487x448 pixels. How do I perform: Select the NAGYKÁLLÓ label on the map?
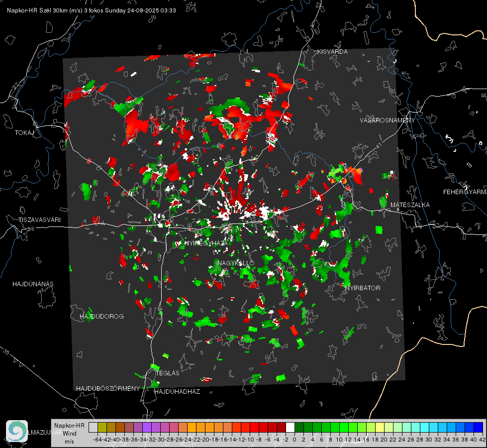pos(236,263)
